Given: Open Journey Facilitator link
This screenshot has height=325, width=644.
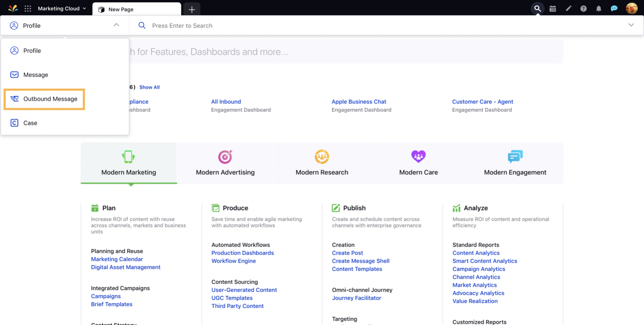Looking at the screenshot, I should [357, 298].
